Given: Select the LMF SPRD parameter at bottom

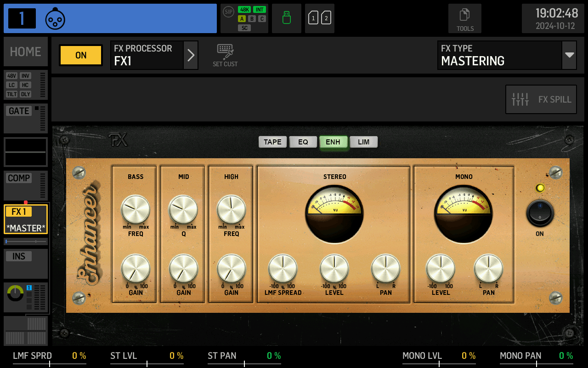Looking at the screenshot, I should point(50,358).
